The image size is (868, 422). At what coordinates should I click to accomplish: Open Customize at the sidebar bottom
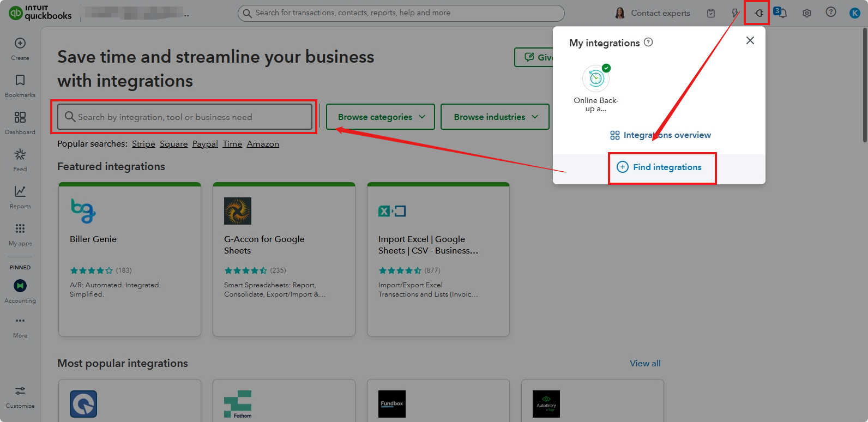20,397
